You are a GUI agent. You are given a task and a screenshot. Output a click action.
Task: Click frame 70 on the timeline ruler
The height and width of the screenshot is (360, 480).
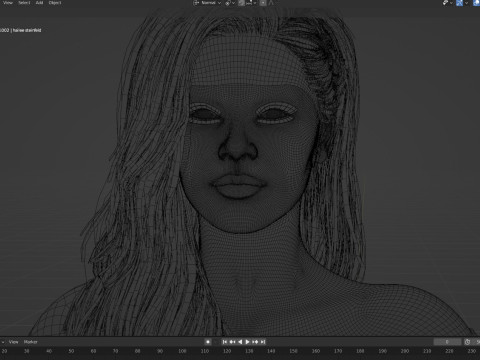click(x=115, y=351)
